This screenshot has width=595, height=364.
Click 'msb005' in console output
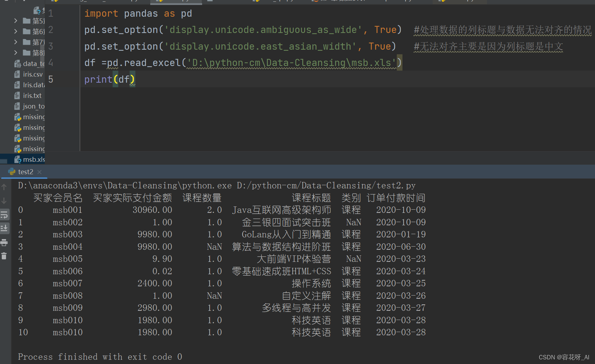(67, 259)
